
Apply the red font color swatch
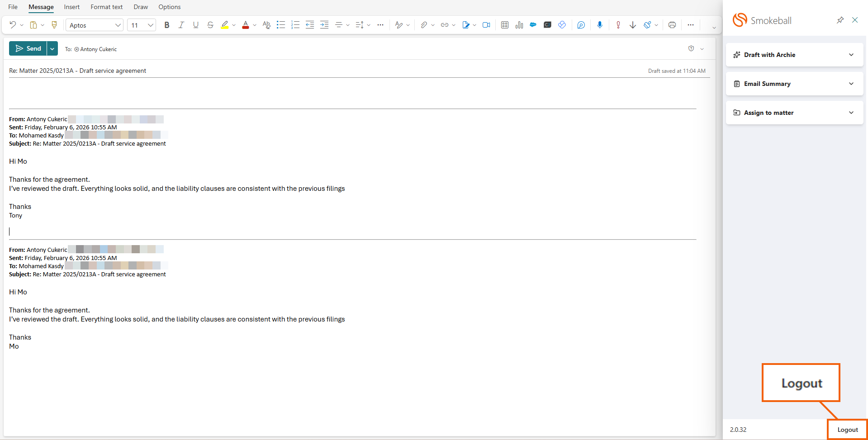[x=245, y=25]
